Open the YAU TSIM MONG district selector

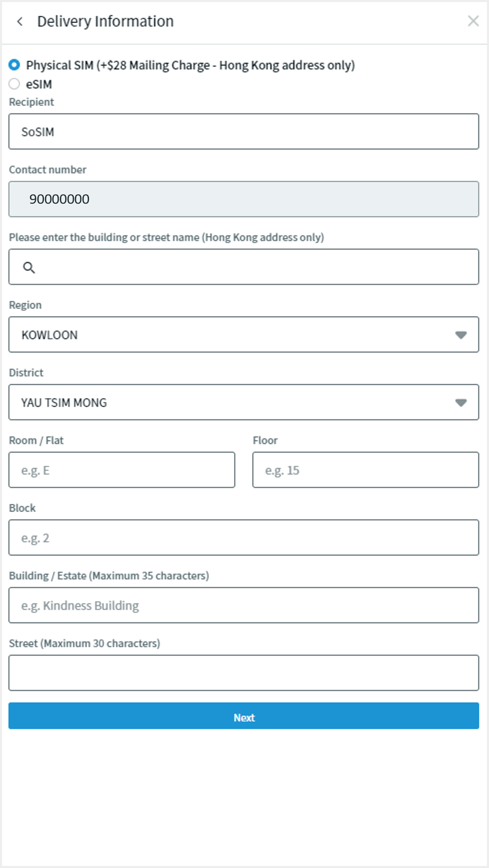230,402
